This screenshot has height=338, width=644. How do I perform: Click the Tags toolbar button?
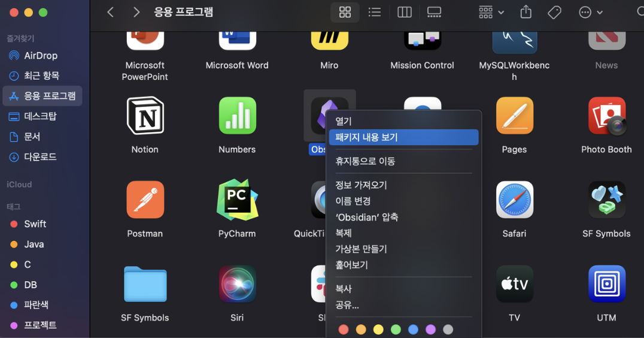point(554,13)
